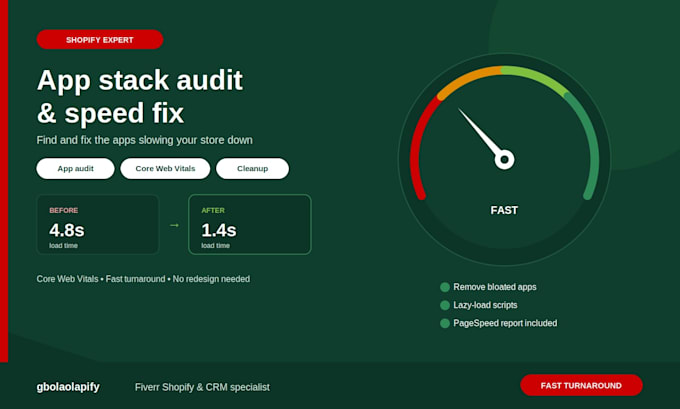This screenshot has height=409, width=680.
Task: Click the App audit pill
Action: pyautogui.click(x=75, y=168)
